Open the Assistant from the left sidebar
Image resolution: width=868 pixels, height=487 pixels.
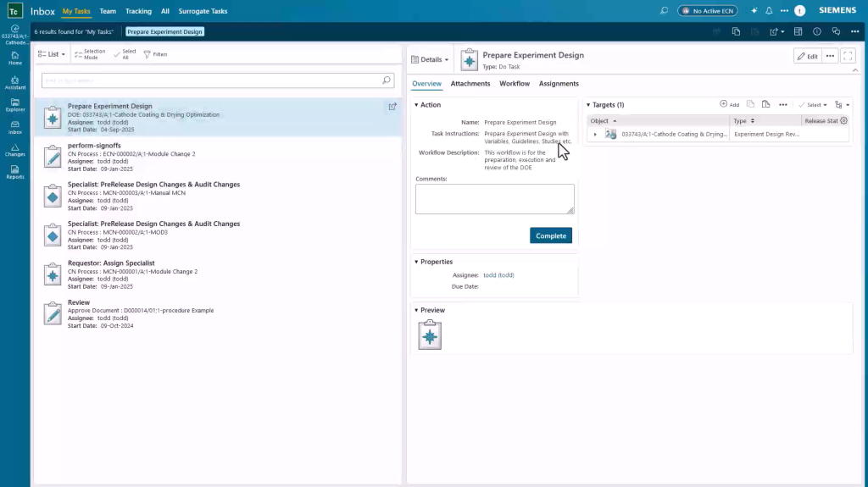15,81
